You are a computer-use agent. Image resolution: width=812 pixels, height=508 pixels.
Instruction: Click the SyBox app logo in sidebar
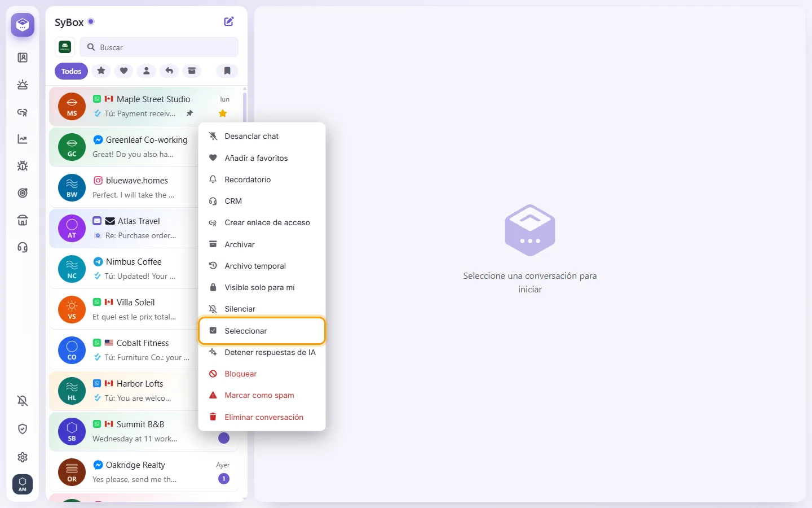click(23, 25)
